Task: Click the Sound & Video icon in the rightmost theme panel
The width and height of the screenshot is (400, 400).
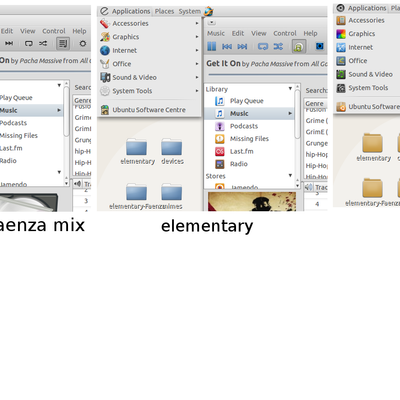Action: point(341,74)
